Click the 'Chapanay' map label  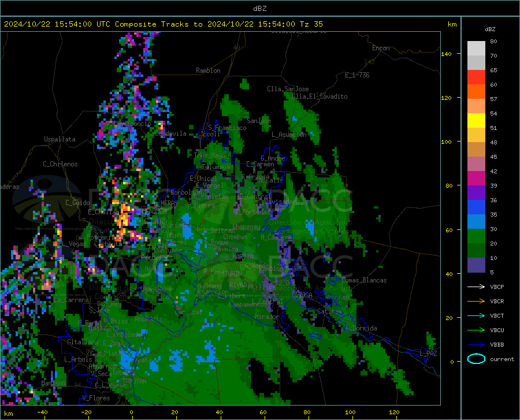pyautogui.click(x=246, y=226)
